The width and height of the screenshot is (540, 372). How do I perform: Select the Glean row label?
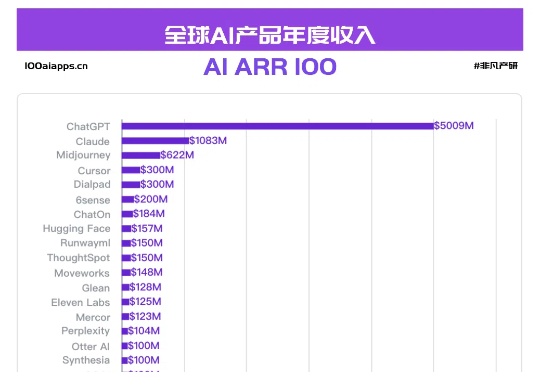pyautogui.click(x=96, y=288)
